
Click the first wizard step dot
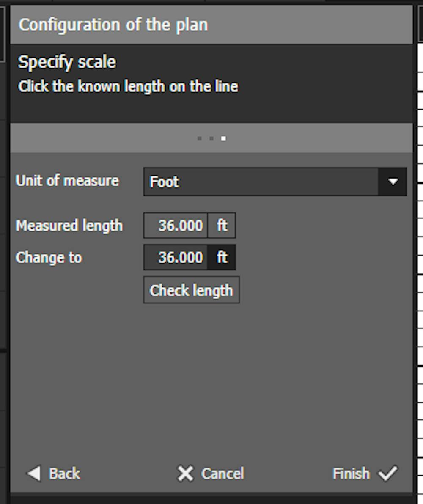tap(199, 138)
